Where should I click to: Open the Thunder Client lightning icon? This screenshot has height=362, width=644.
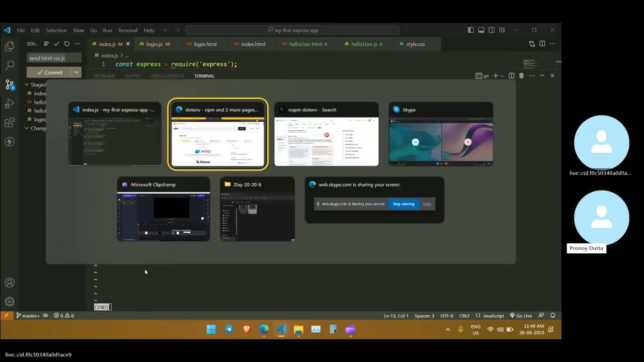[x=10, y=142]
